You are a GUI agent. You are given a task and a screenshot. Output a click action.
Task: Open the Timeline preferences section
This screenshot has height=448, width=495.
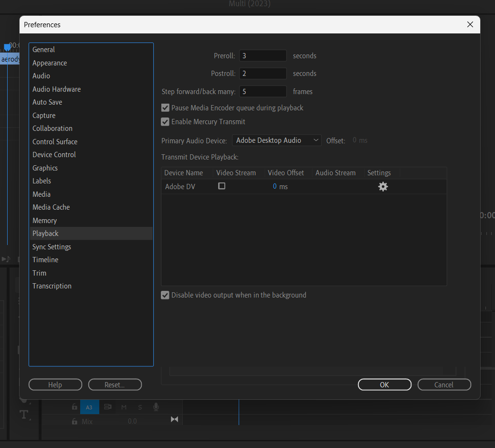45,259
